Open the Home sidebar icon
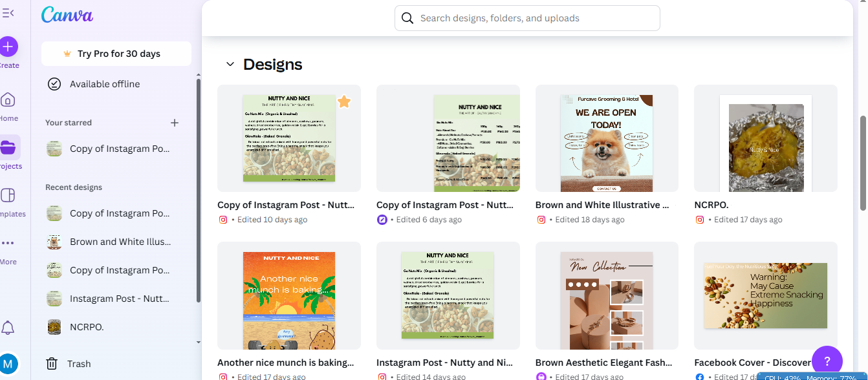This screenshot has height=380, width=868. (x=8, y=100)
